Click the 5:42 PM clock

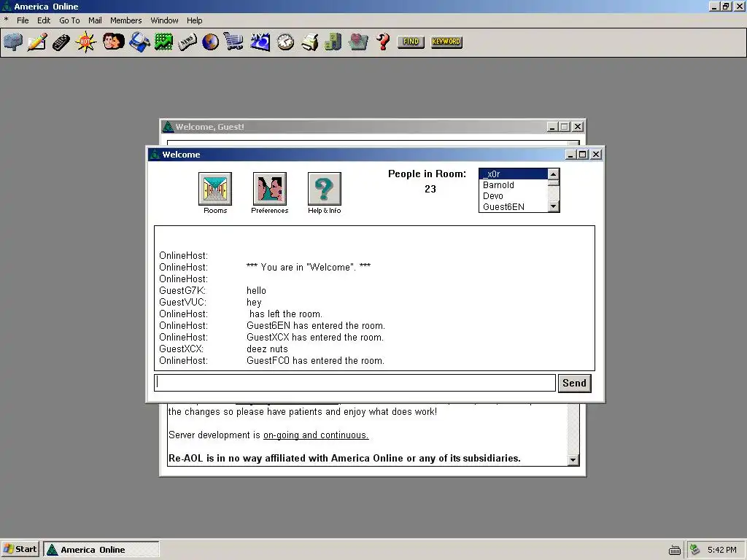(721, 550)
